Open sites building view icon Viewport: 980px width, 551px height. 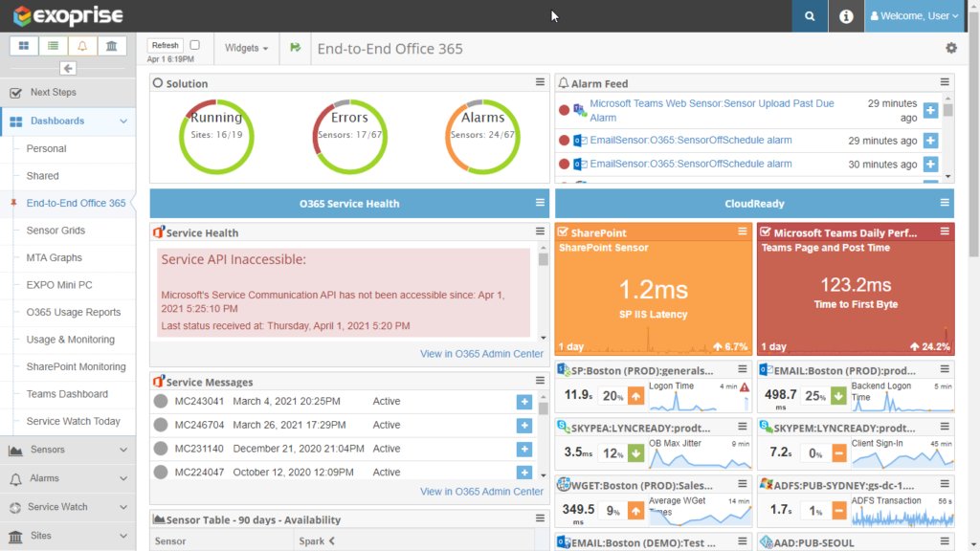[111, 46]
